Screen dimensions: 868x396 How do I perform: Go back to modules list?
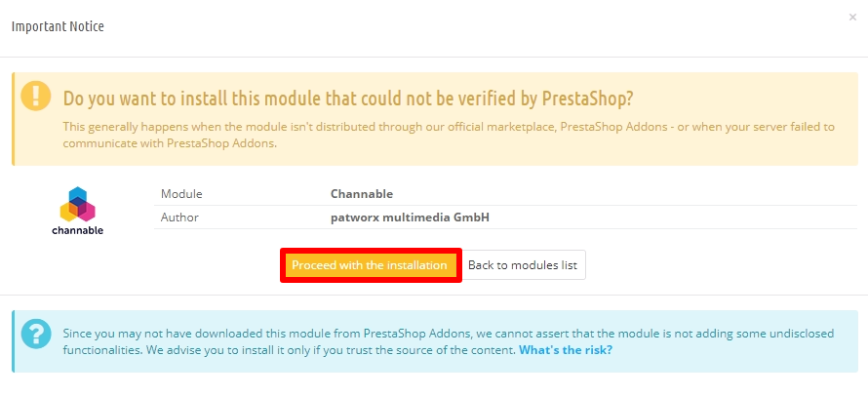coord(523,265)
